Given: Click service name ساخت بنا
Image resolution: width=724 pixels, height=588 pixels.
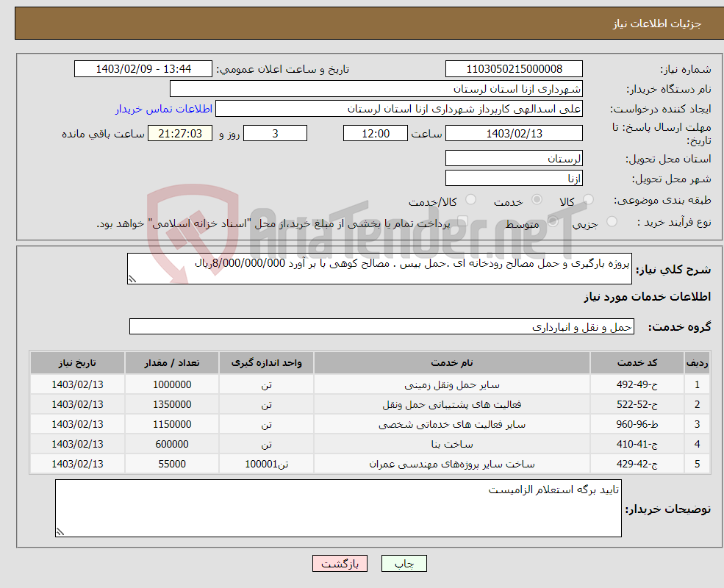Looking at the screenshot, I should [x=452, y=444].
